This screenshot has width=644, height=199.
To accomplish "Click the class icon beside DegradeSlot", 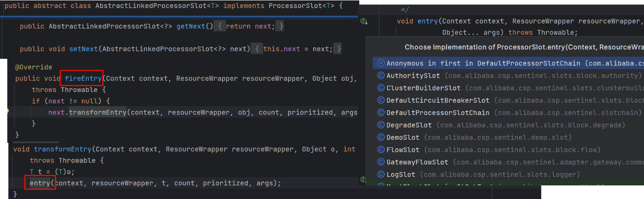I will pyautogui.click(x=381, y=125).
